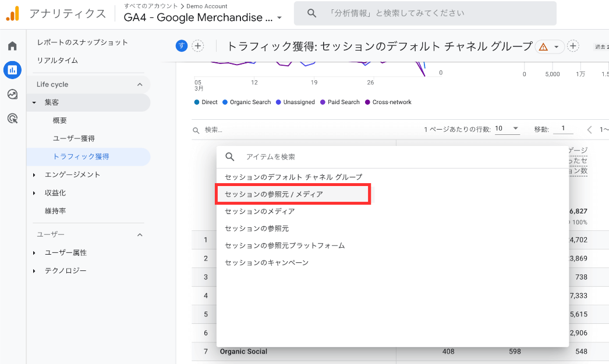Viewport: 609px width, 364px height.
Task: Click Demo Account breadcrumb
Action: click(207, 6)
